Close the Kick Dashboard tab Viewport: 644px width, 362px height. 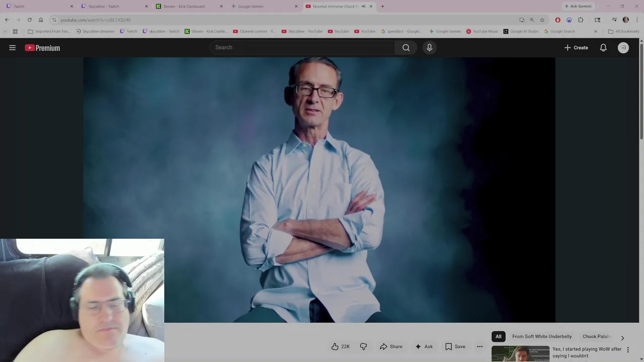[x=221, y=7]
